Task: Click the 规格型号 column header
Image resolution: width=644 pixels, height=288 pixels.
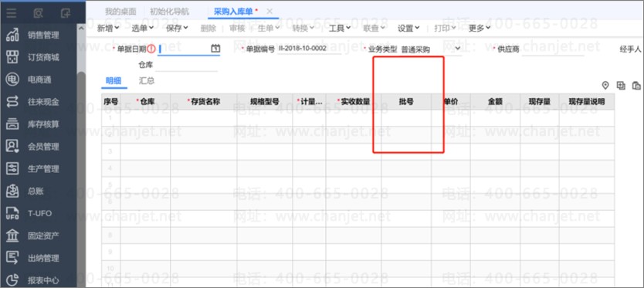Action: point(265,101)
